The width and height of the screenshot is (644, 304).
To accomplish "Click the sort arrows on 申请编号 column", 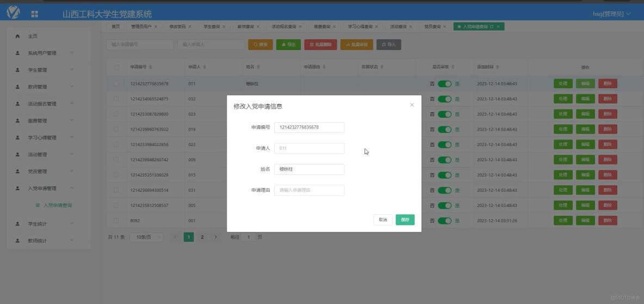I will pyautogui.click(x=150, y=67).
